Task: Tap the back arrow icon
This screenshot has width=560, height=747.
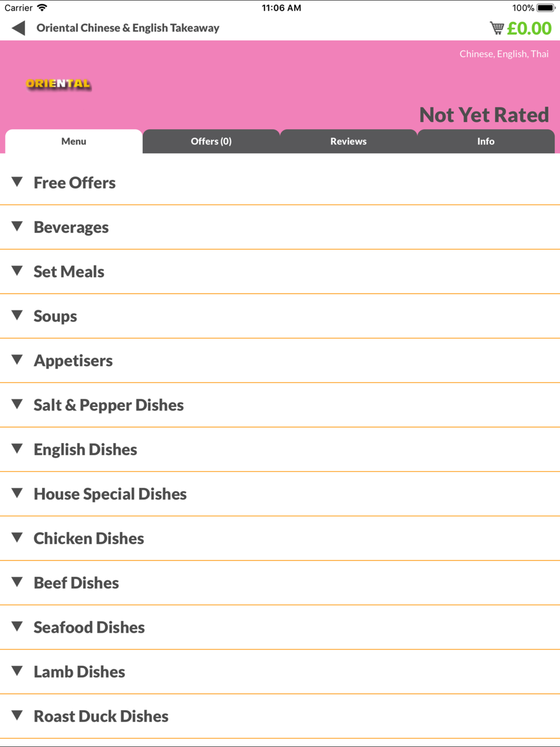Action: pos(18,28)
